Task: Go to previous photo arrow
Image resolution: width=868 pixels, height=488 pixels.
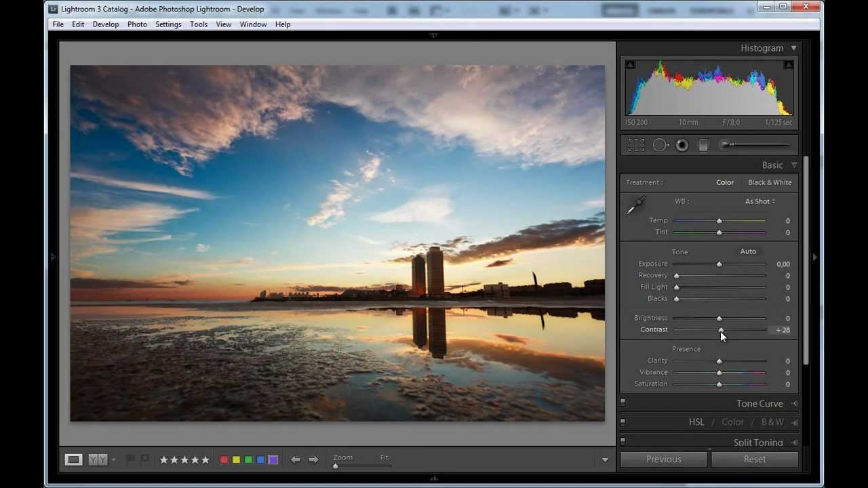Action: (x=296, y=460)
